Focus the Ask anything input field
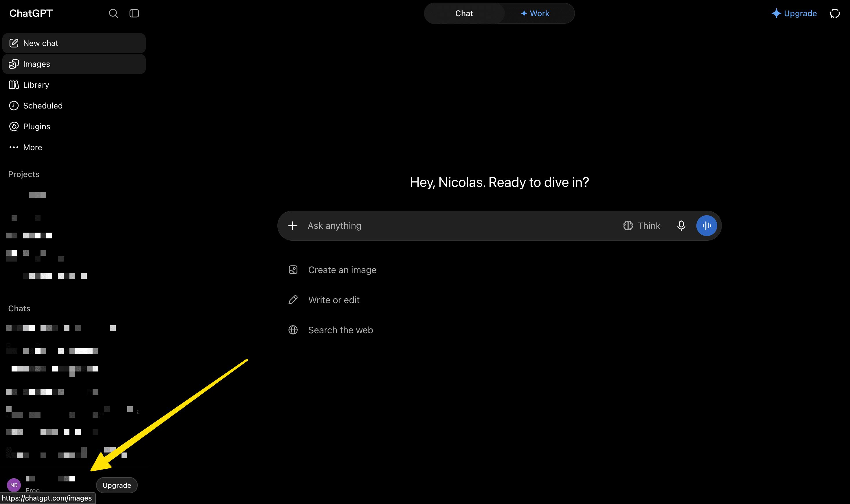The height and width of the screenshot is (504, 850). pyautogui.click(x=462, y=225)
